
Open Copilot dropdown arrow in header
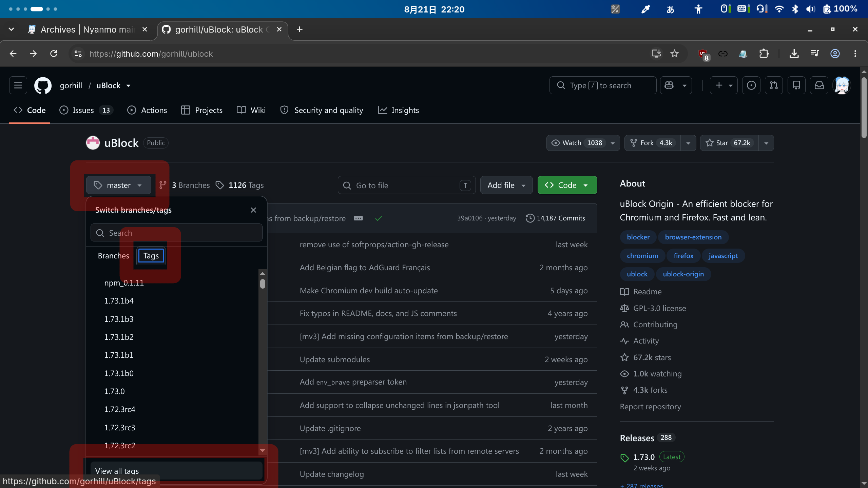click(684, 85)
